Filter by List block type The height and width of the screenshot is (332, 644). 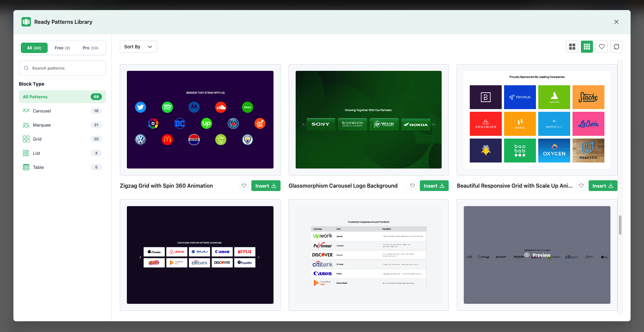point(62,153)
